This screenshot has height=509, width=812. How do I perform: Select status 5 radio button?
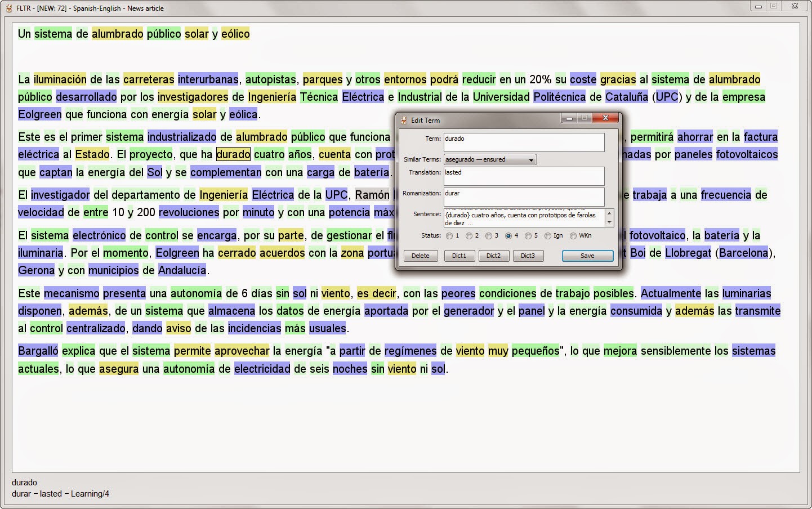coord(528,236)
